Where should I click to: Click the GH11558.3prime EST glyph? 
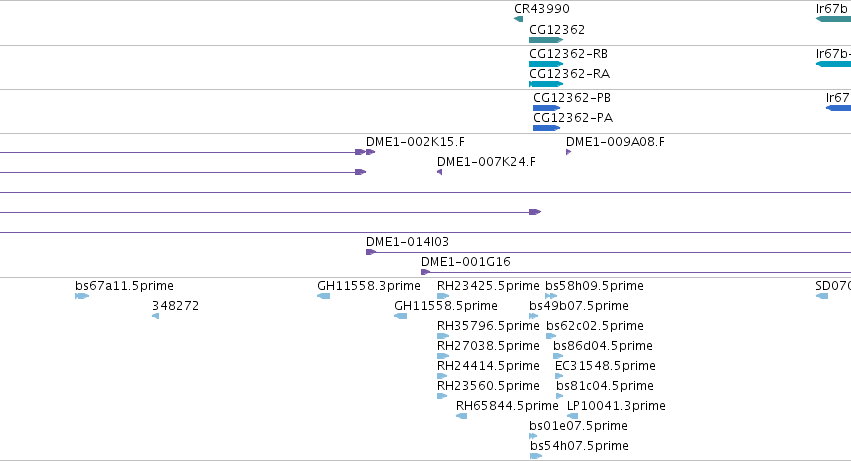(323, 296)
